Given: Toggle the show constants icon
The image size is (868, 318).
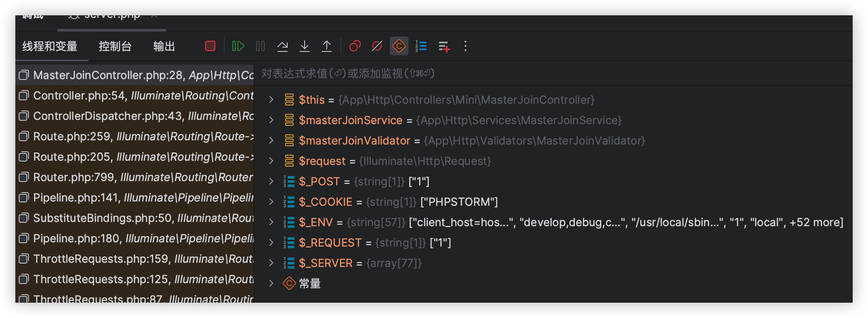Looking at the screenshot, I should (x=399, y=46).
